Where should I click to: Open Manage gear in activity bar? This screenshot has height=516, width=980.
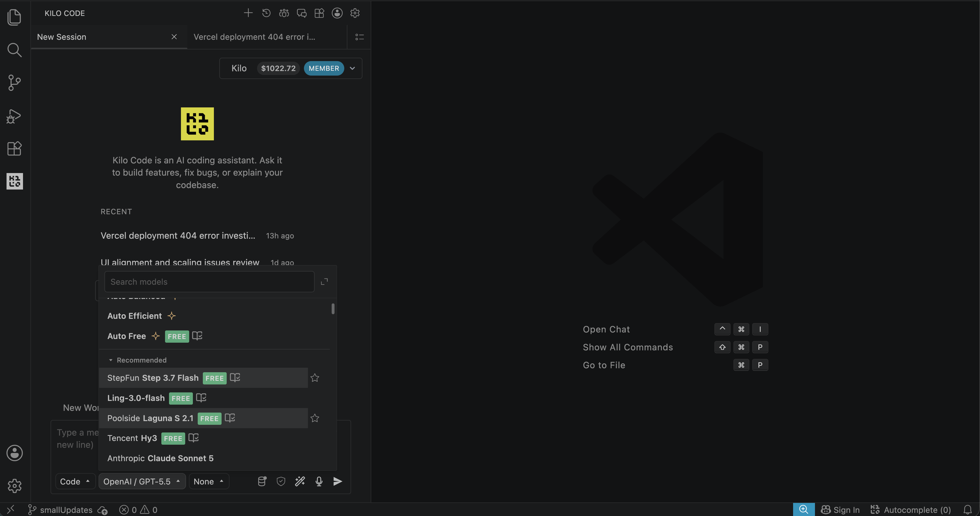(14, 486)
